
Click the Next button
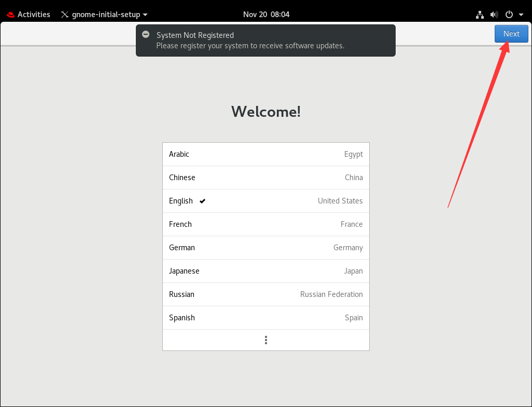pos(511,34)
